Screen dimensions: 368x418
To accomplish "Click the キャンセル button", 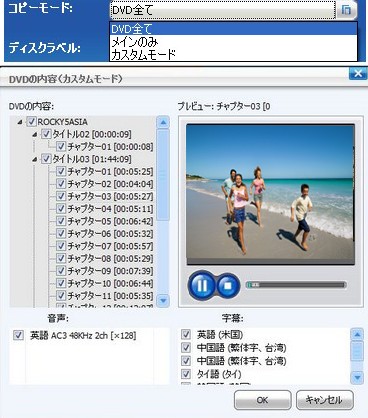I will 324,400.
